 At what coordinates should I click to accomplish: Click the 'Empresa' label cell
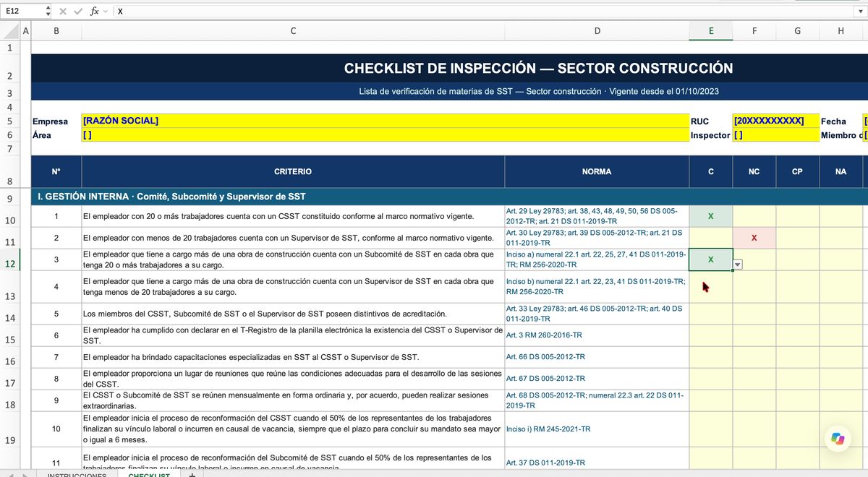[56, 121]
